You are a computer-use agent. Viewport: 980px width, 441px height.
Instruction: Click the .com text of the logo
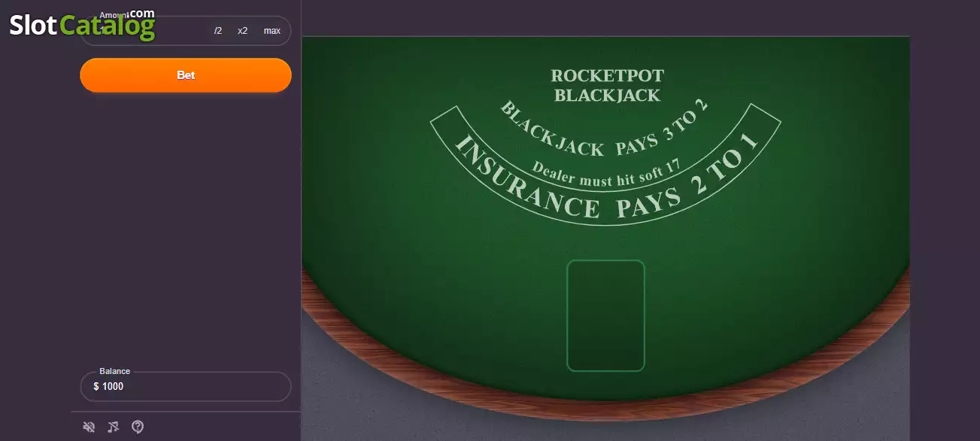[x=141, y=14]
